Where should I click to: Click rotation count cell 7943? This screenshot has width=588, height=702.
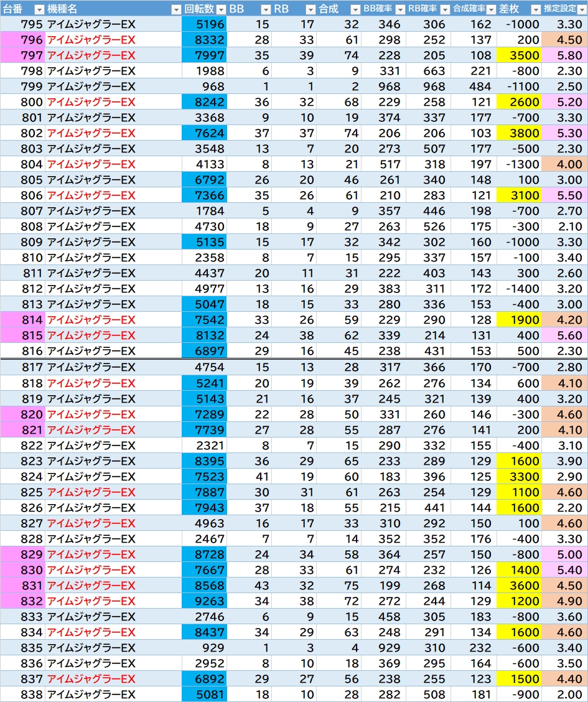204,508
